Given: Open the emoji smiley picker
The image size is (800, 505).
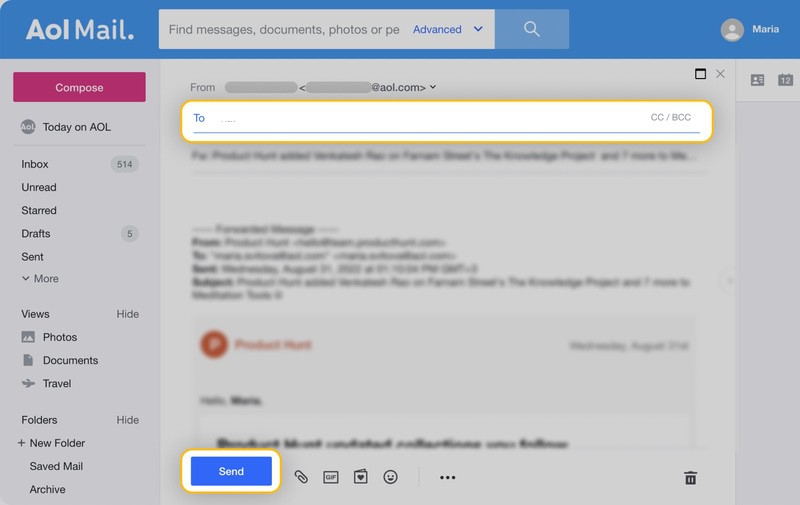Looking at the screenshot, I should (x=390, y=477).
